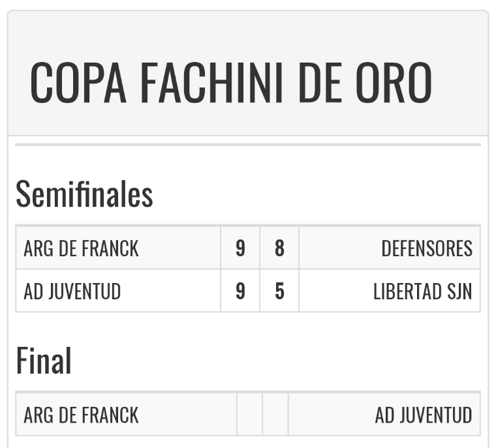This screenshot has height=448, width=496.
Task: Click the word ORO in the title
Action: (394, 83)
